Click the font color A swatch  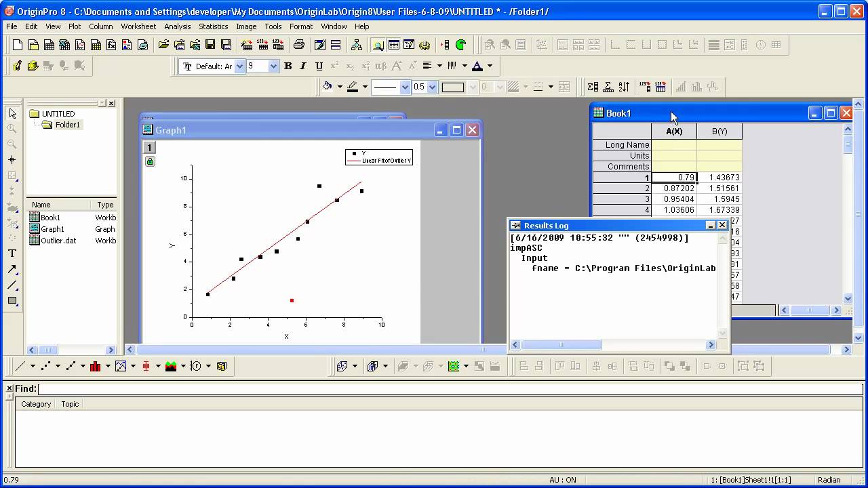click(x=477, y=66)
